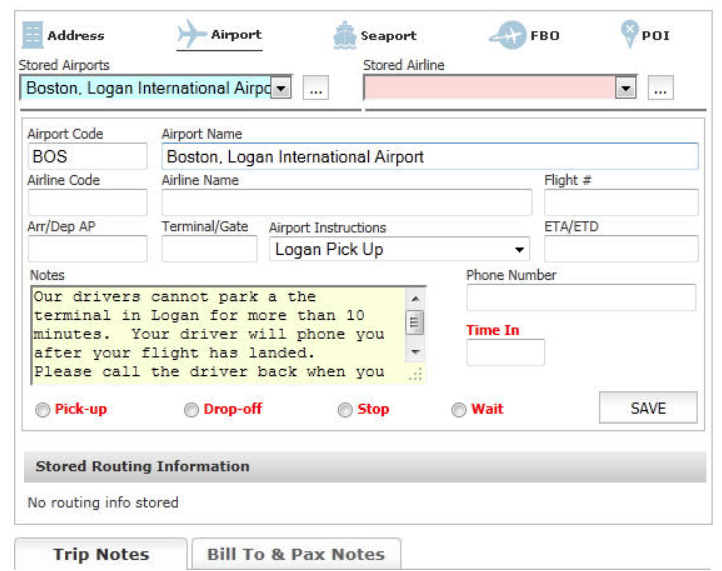The image size is (722, 571).
Task: Switch to the Trip Notes tab
Action: [101, 554]
